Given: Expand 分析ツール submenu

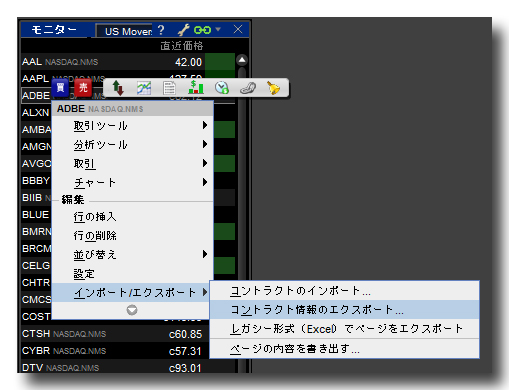Looking at the screenshot, I should [133, 145].
